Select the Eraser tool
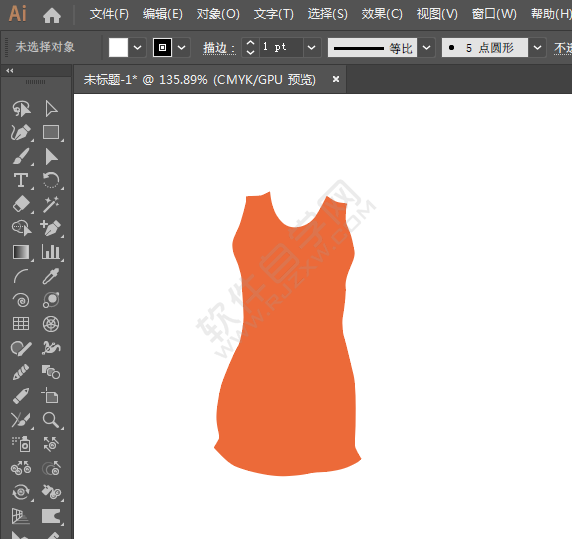Screen dimensions: 572x539 pos(21,204)
